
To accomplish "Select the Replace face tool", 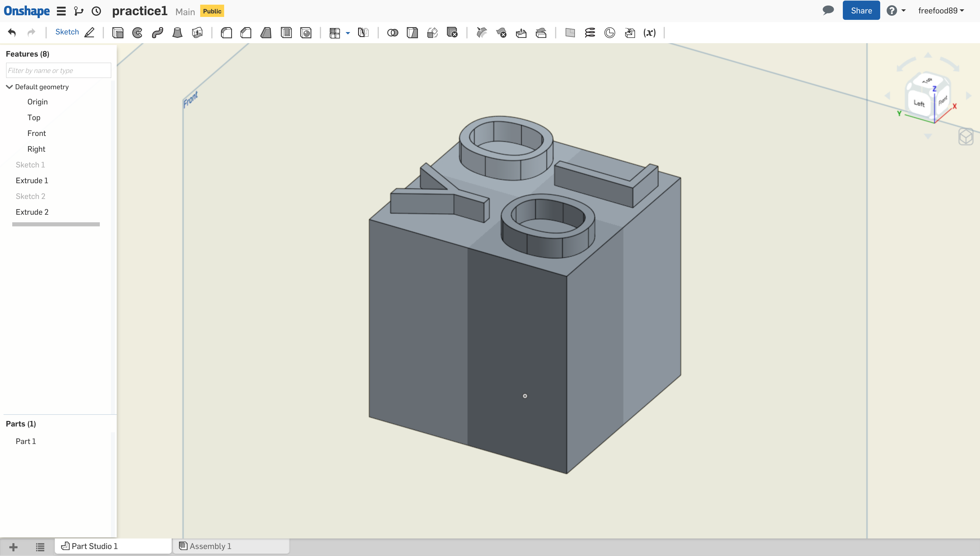I will tap(541, 33).
